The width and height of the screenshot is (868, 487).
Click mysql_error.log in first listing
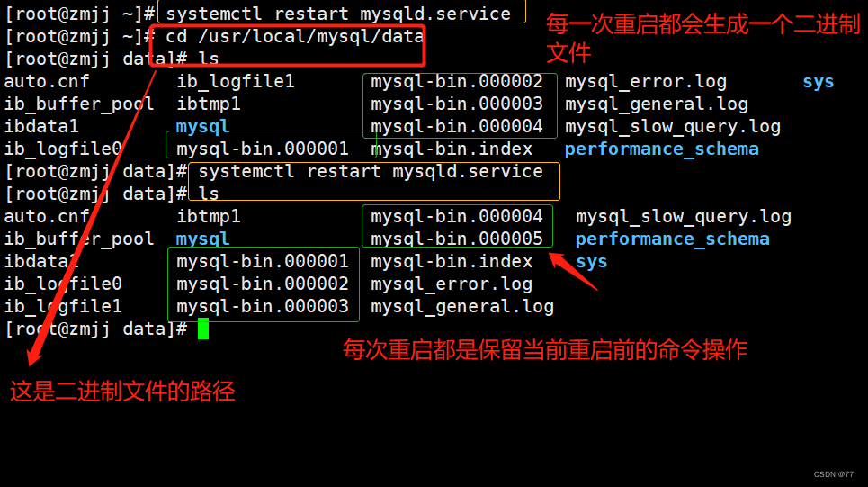pos(646,82)
